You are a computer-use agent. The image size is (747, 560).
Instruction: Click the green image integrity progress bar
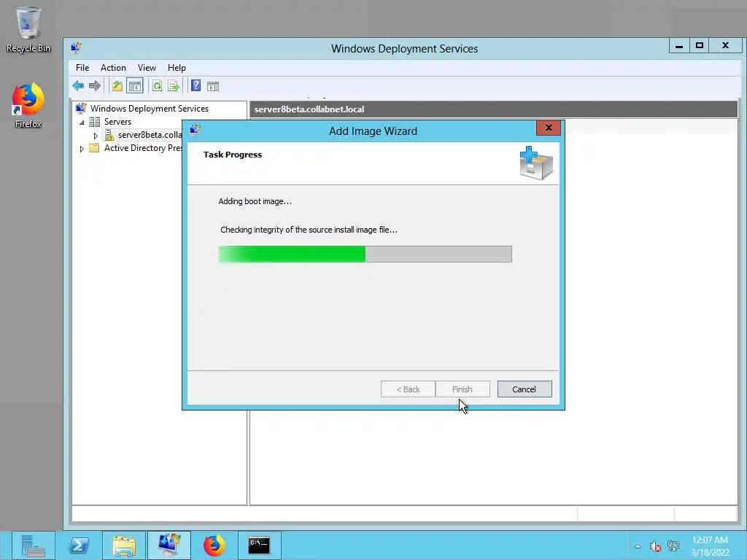(x=365, y=254)
